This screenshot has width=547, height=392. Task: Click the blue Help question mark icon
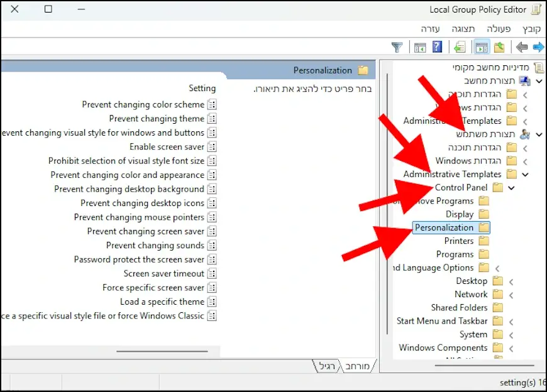[x=437, y=46]
